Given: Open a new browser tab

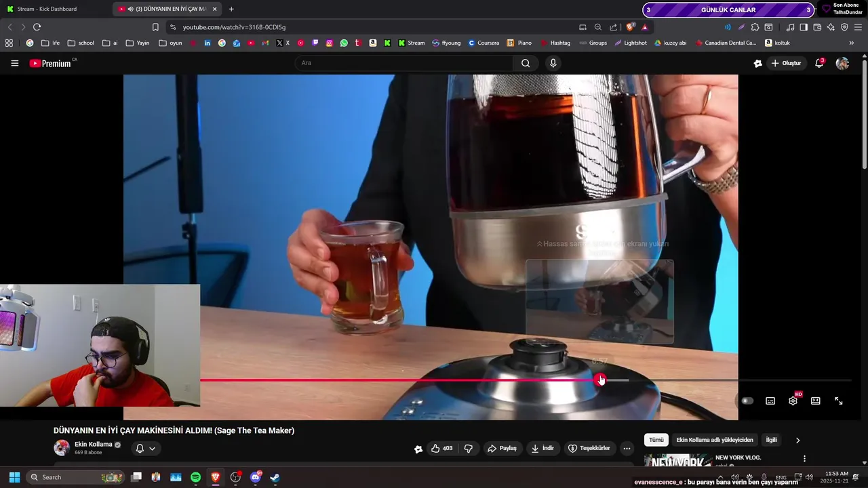Looking at the screenshot, I should click(231, 9).
